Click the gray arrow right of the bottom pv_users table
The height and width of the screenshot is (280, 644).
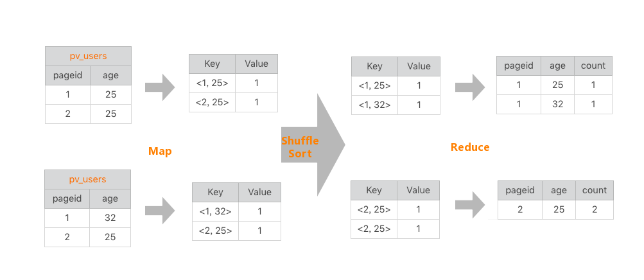tap(159, 211)
